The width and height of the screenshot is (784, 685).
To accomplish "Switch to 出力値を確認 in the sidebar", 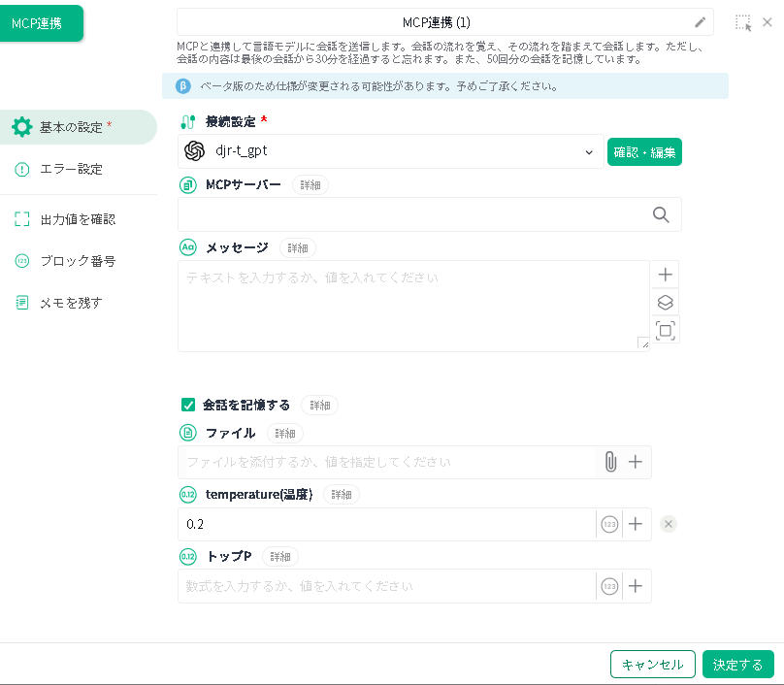I will (77, 219).
